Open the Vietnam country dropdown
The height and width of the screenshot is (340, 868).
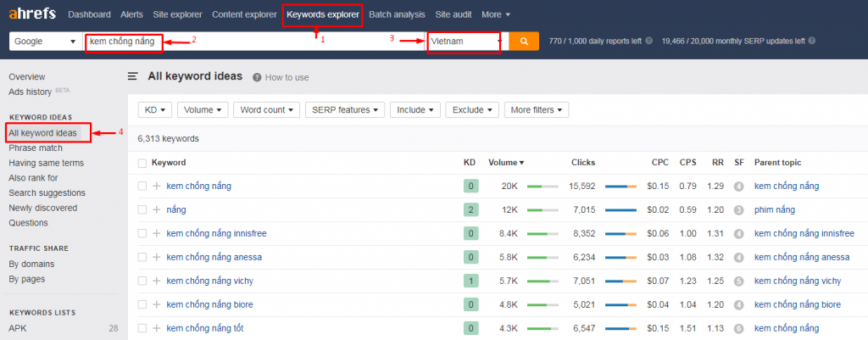(x=467, y=41)
